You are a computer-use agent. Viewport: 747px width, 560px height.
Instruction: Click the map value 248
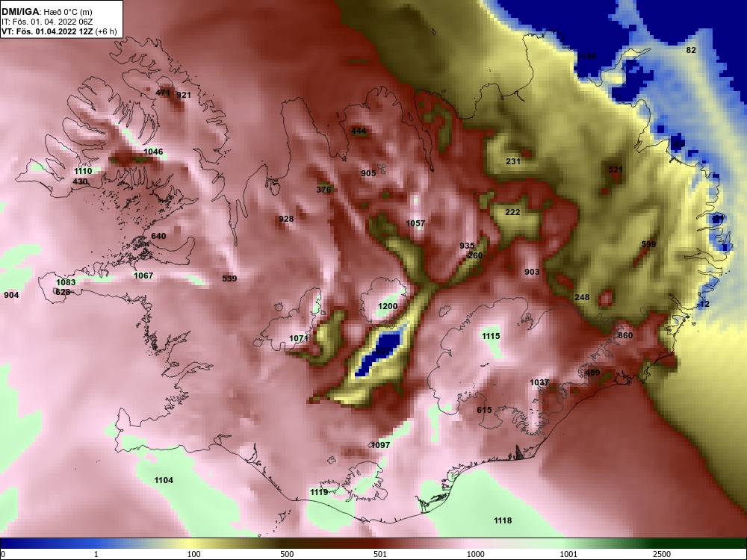[582, 297]
